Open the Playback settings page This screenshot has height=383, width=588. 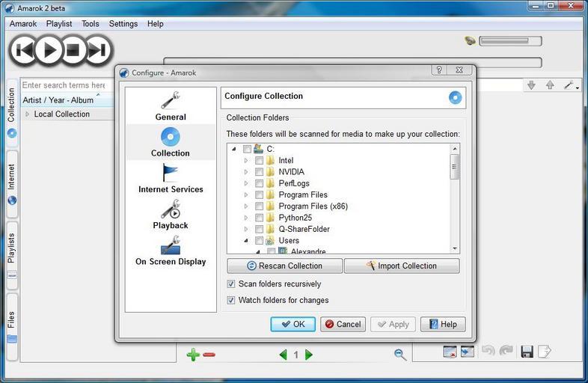pyautogui.click(x=171, y=215)
